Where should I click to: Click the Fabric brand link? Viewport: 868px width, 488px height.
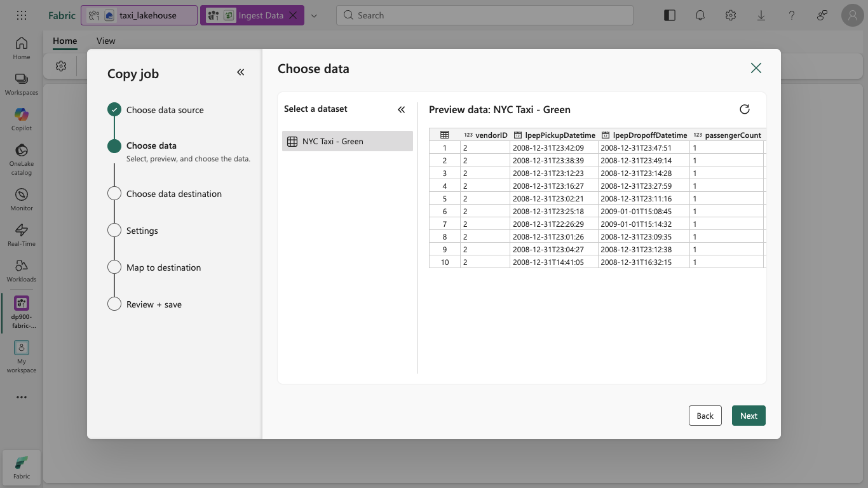click(x=62, y=15)
